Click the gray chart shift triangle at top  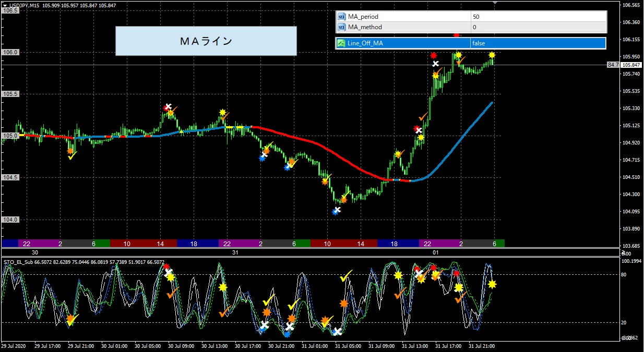point(495,3)
